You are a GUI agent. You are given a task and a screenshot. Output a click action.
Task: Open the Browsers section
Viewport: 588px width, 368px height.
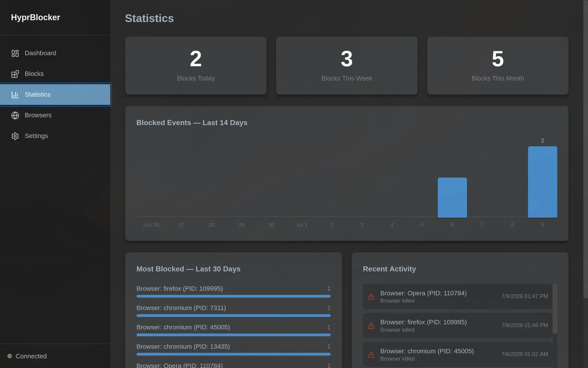pos(55,115)
